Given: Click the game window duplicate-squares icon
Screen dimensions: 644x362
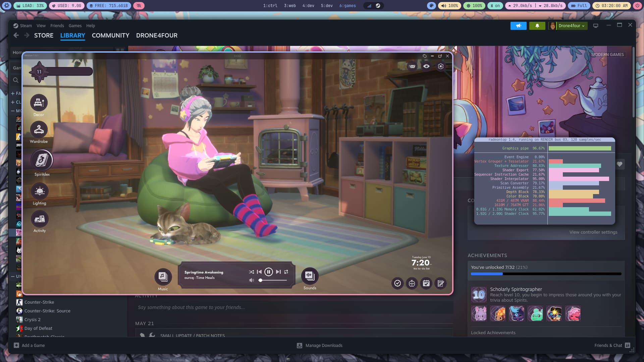Looking at the screenshot, I should tap(424, 56).
